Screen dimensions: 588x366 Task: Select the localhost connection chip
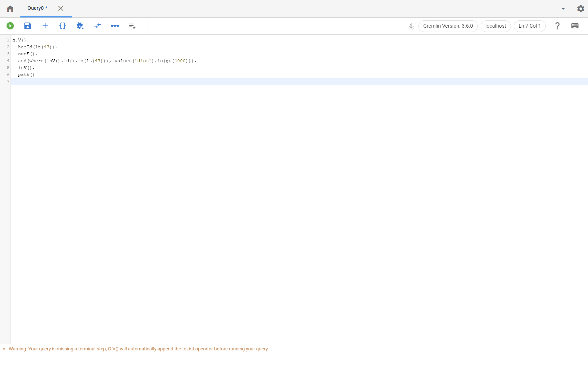coord(496,26)
